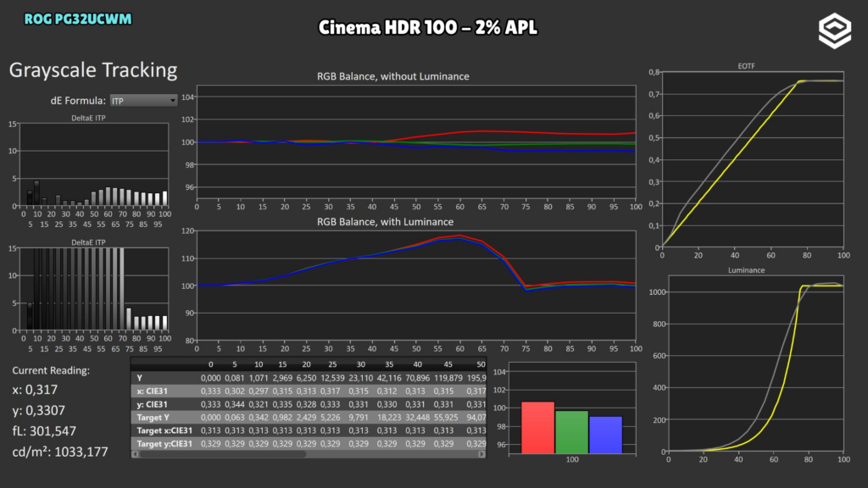Screen dimensions: 868x488
Task: Click the Y cell reading 23,110
Action: pyautogui.click(x=361, y=378)
